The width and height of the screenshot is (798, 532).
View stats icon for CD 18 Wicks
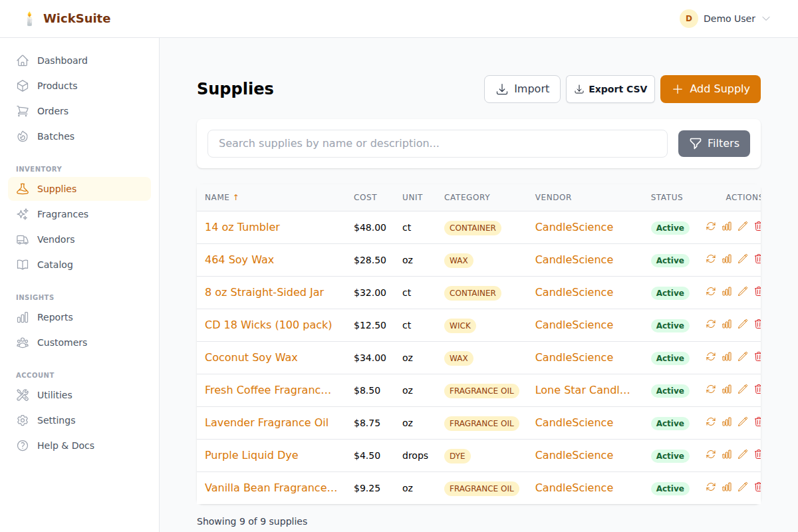click(727, 325)
